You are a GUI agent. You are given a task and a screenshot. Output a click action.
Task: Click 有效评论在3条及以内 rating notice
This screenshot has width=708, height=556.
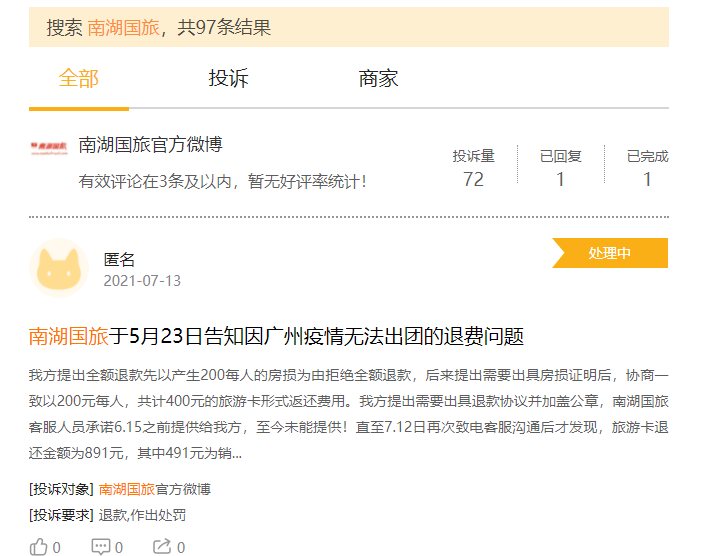(223, 182)
